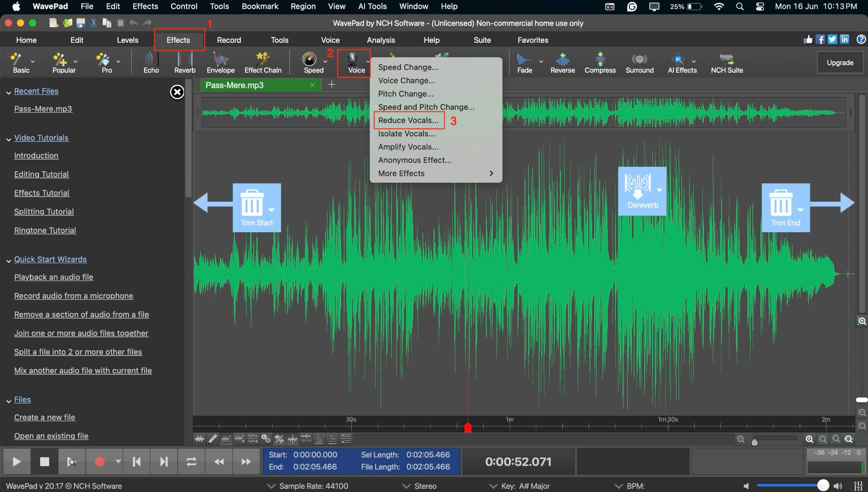Image resolution: width=868 pixels, height=492 pixels.
Task: Click the undo arrow in title bar
Action: pyautogui.click(x=134, y=23)
